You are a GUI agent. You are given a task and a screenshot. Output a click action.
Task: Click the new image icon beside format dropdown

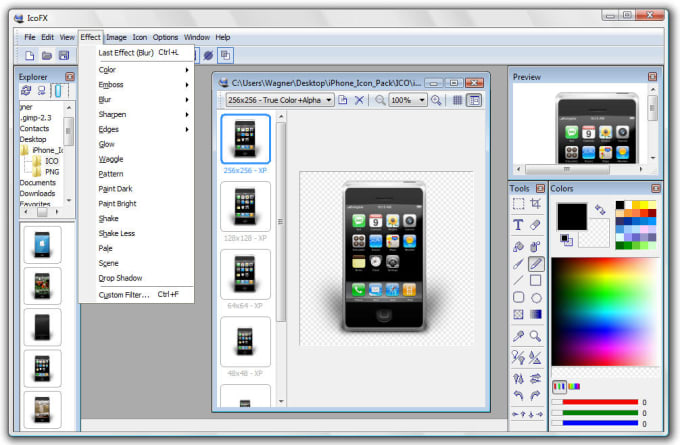pyautogui.click(x=343, y=100)
